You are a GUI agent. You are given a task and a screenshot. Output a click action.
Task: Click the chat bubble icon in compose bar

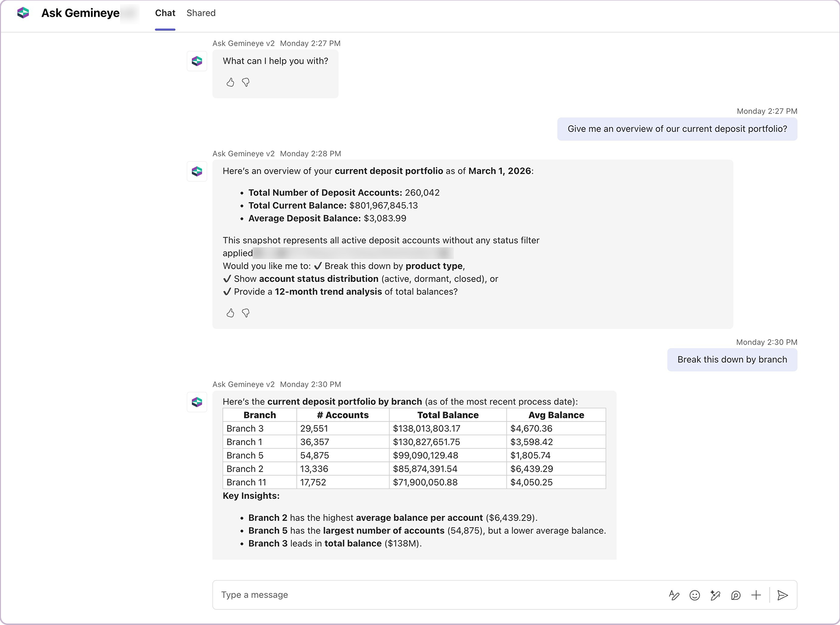[735, 595]
